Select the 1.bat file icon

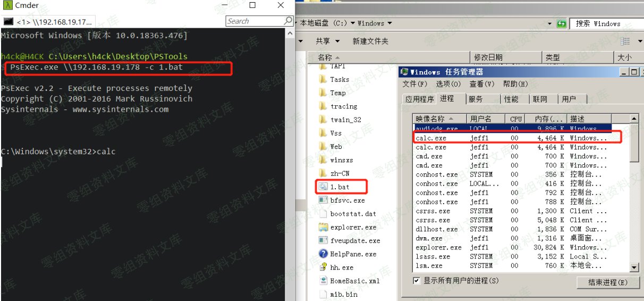pos(323,187)
